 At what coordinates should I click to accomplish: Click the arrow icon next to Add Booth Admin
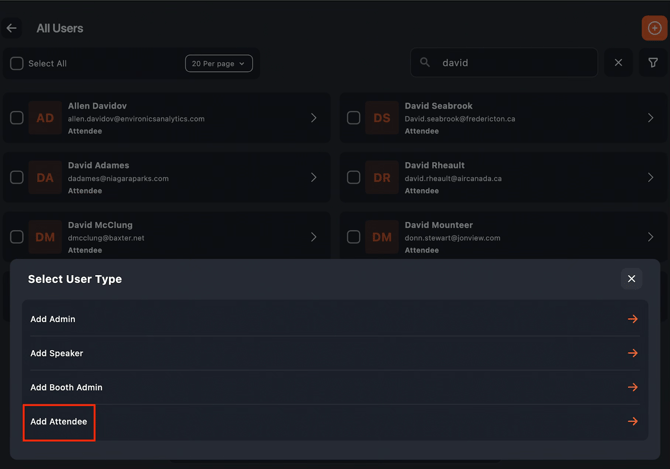[x=632, y=387]
